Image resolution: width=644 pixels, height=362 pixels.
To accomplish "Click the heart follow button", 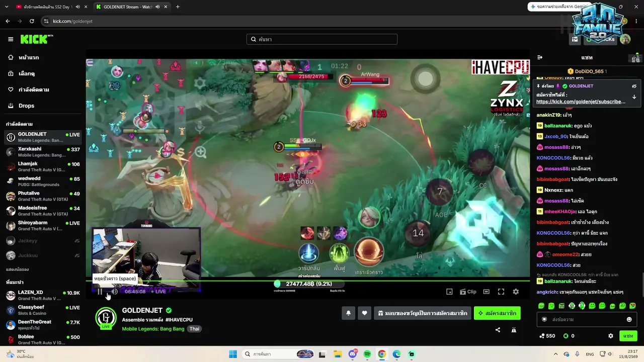I will point(364,313).
